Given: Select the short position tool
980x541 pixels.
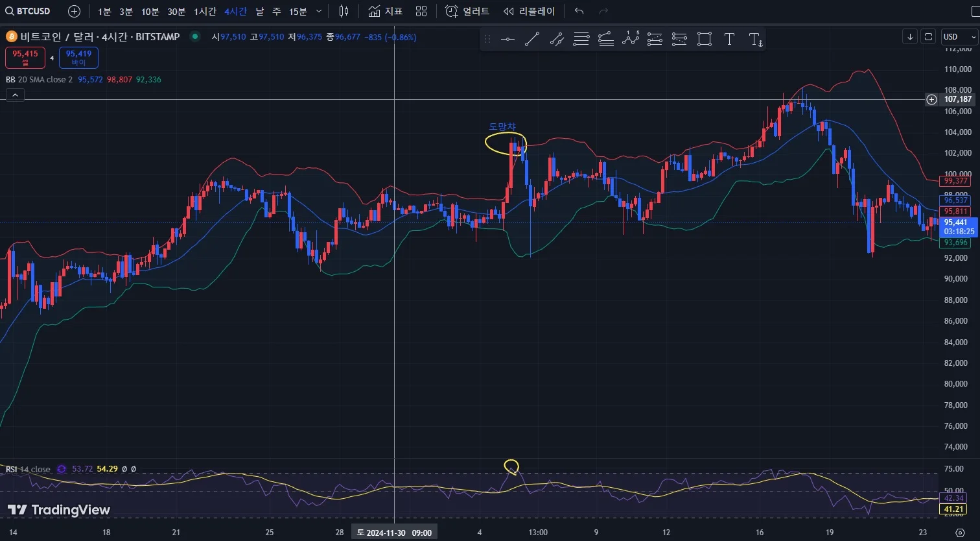Looking at the screenshot, I should coord(679,40).
